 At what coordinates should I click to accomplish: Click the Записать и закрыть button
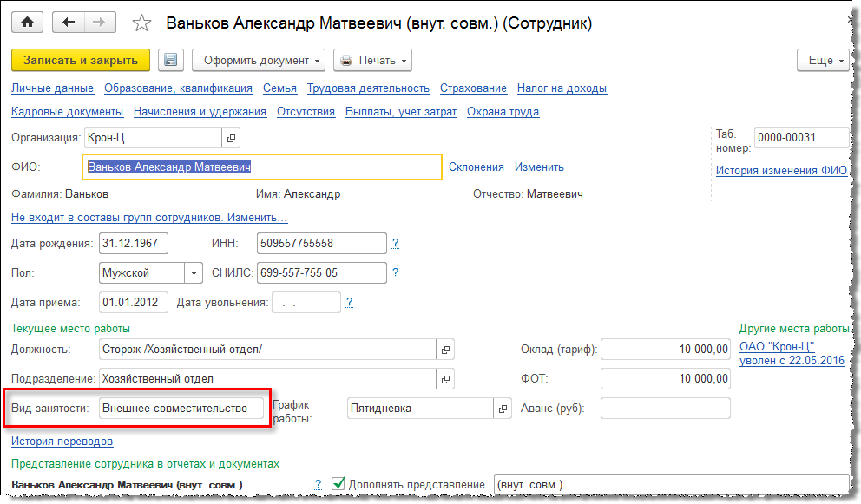point(81,60)
